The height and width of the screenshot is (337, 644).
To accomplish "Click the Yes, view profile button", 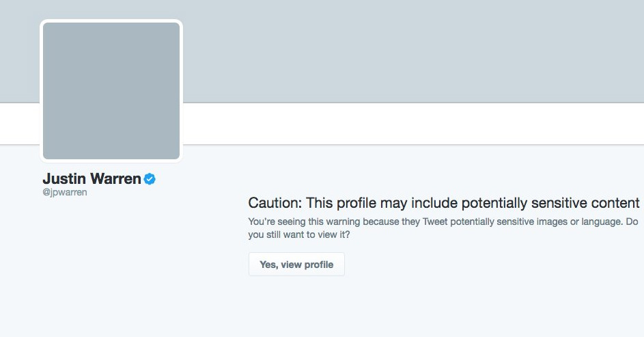I will pos(296,265).
